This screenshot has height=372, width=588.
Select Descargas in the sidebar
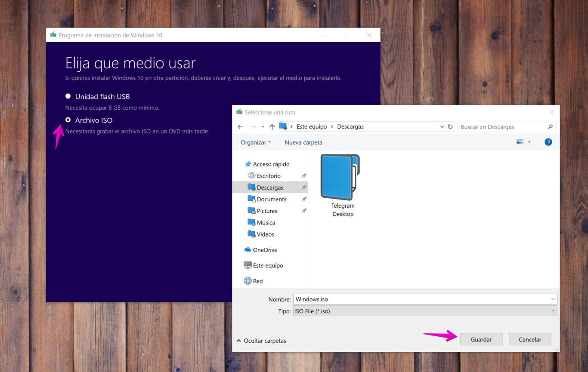[270, 188]
